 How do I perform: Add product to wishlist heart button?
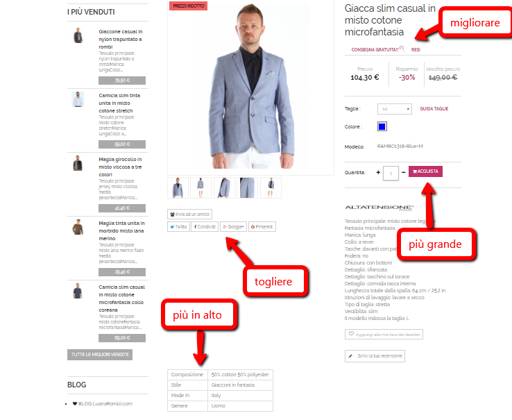[384, 334]
